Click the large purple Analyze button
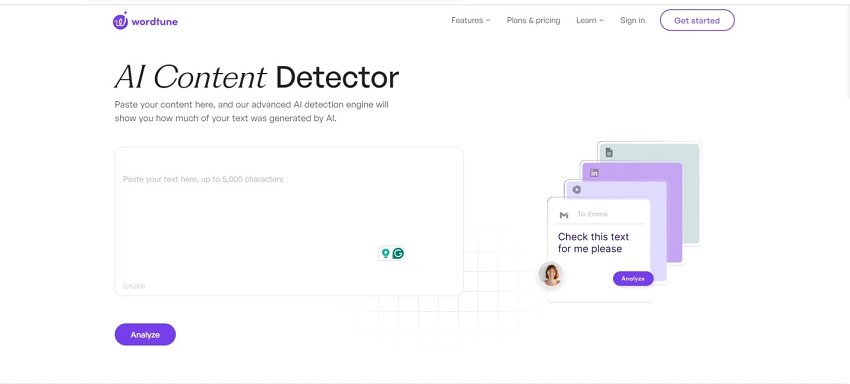 pos(145,335)
